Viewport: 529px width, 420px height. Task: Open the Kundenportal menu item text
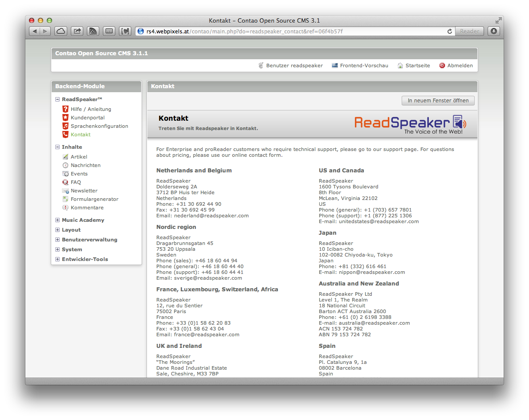click(x=88, y=118)
